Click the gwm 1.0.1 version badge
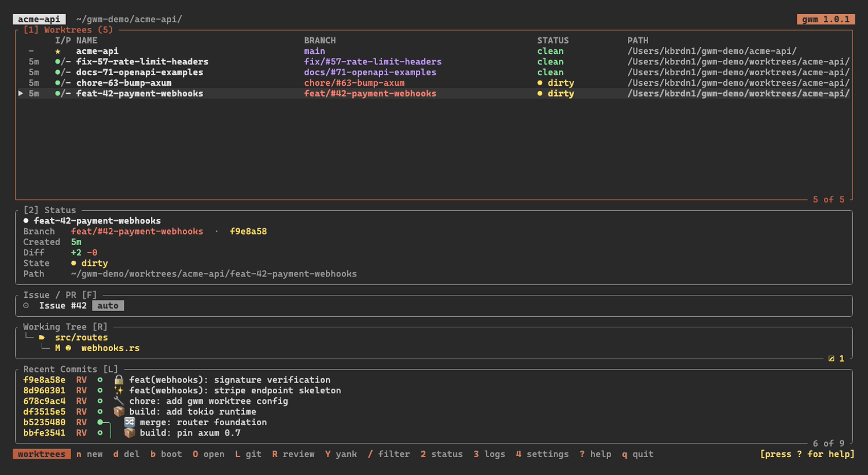Image resolution: width=868 pixels, height=475 pixels. (826, 19)
